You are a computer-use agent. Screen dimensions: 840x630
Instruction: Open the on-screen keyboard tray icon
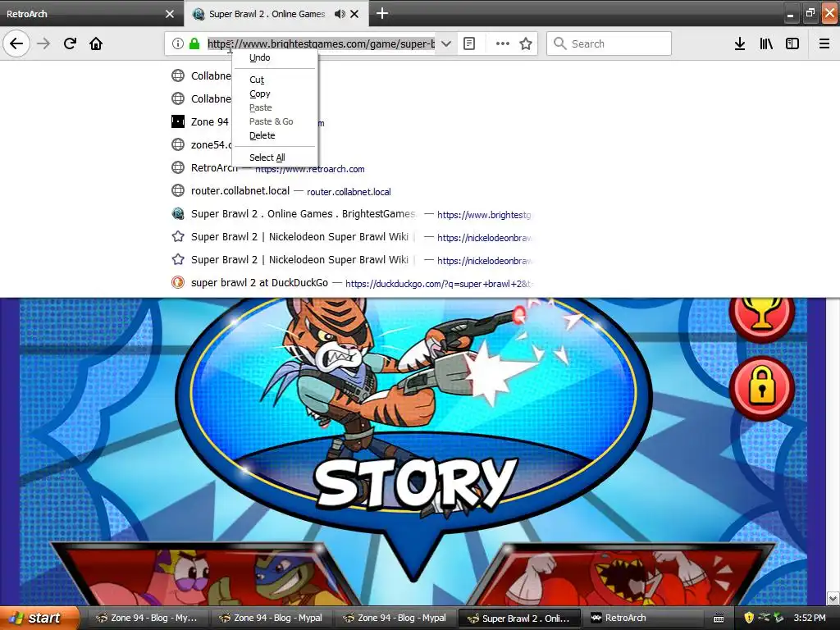719,619
